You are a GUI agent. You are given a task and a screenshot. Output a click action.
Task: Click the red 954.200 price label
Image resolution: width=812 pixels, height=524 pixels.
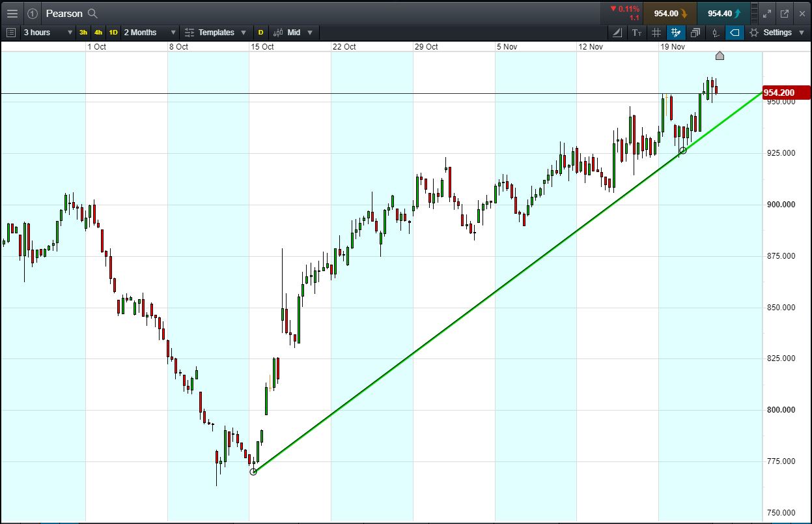[785, 93]
